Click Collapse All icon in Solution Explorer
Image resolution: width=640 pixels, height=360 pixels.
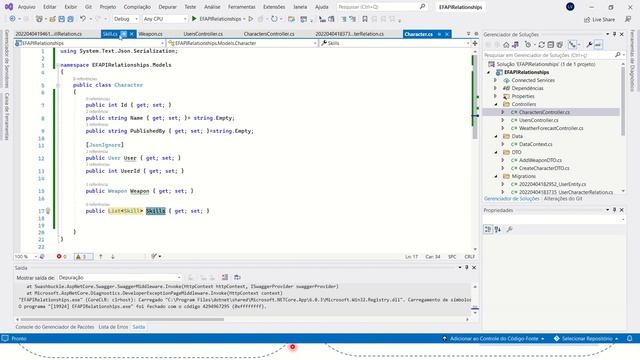551,45
